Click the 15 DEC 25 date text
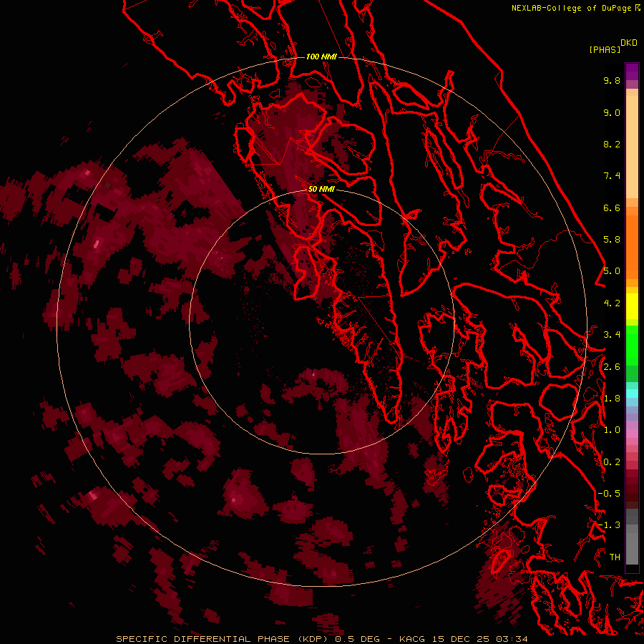This screenshot has width=644, height=644. tap(460, 639)
